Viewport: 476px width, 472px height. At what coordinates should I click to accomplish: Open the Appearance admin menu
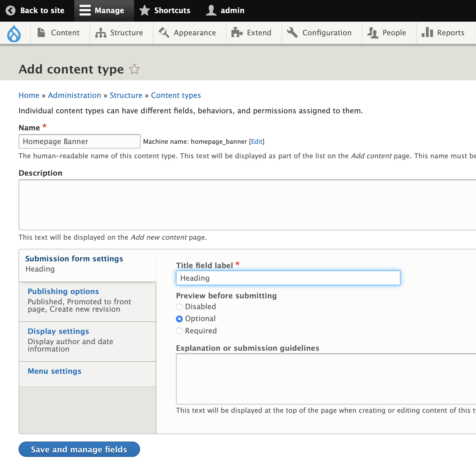[x=190, y=33]
